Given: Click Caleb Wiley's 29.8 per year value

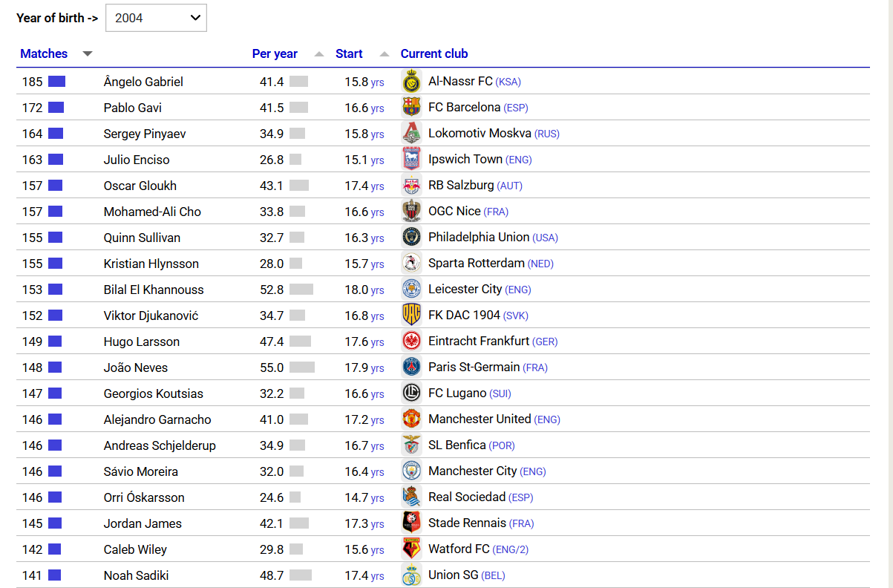Looking at the screenshot, I should pos(272,549).
